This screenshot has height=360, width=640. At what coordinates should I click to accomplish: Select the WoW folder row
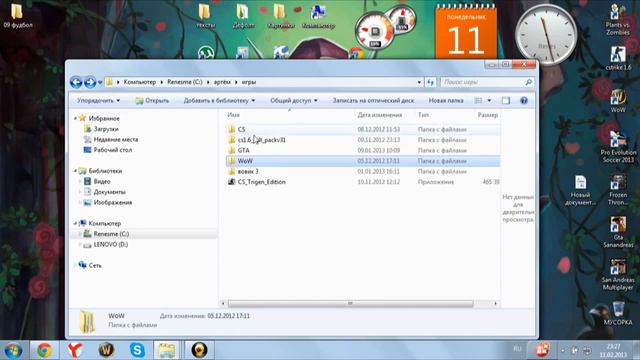pos(363,161)
